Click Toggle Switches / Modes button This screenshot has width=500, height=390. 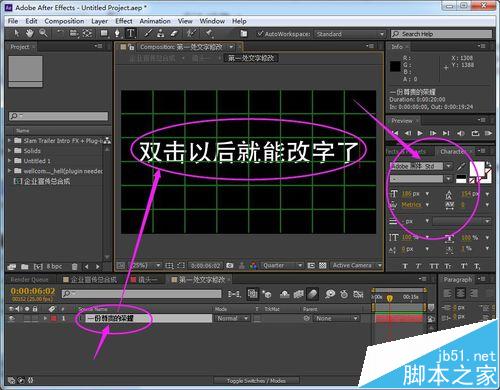point(256,381)
